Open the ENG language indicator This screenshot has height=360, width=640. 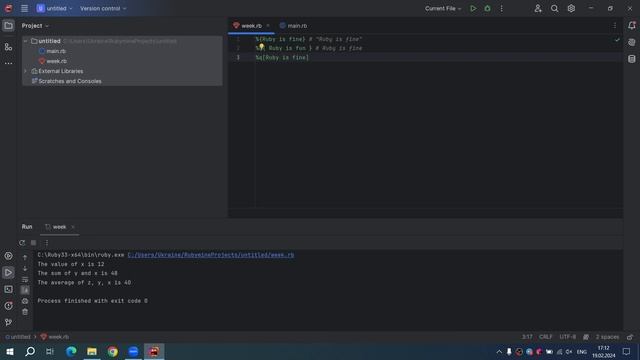point(582,352)
